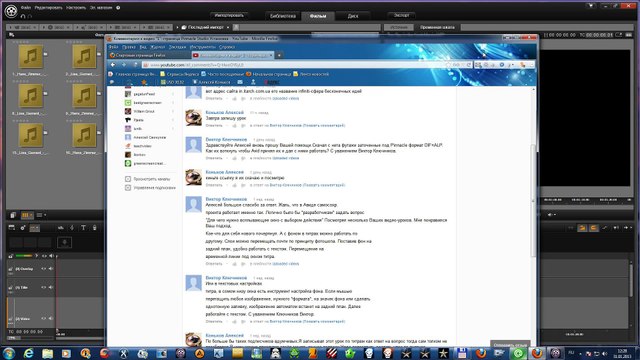Open the Часто посещаемые bookmark
The width and height of the screenshot is (640, 360).
[222, 74]
